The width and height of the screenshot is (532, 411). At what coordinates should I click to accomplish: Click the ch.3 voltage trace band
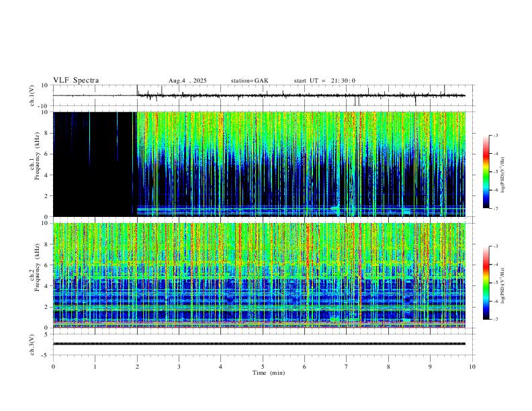[x=259, y=344]
